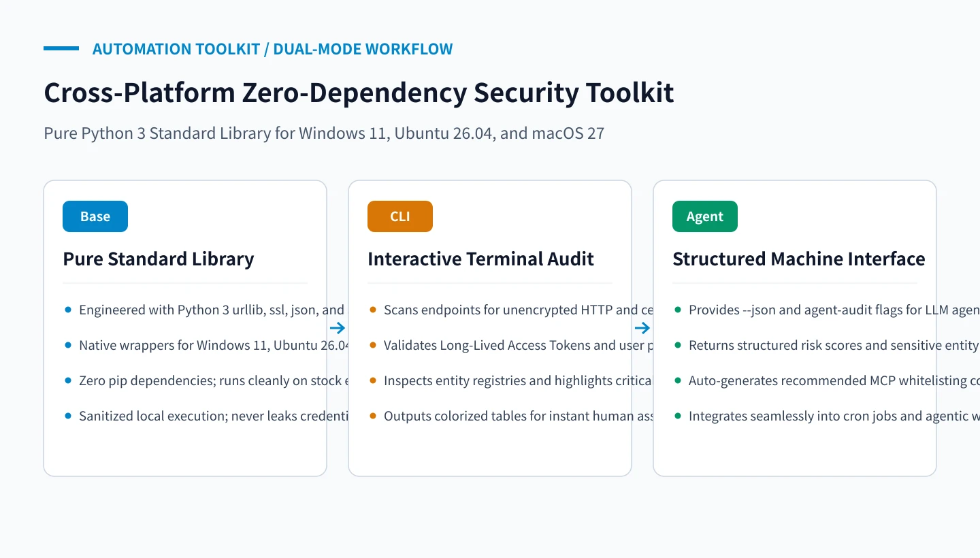Click the green "Agent" badge
The width and height of the screenshot is (980, 558).
coord(705,216)
